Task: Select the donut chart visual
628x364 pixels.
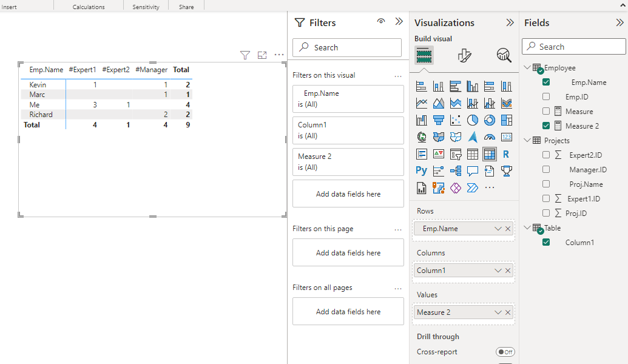Action: click(490, 120)
